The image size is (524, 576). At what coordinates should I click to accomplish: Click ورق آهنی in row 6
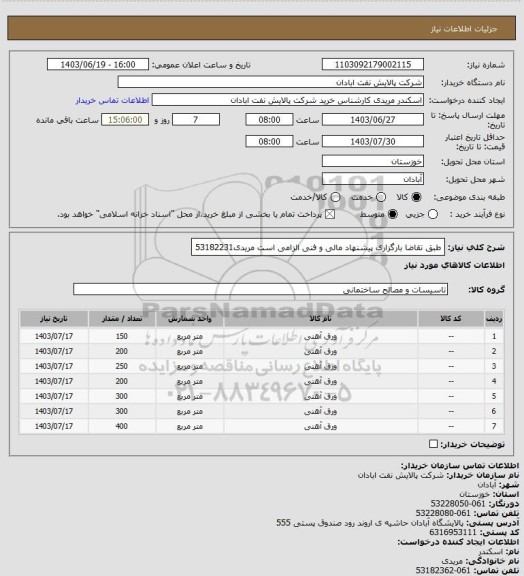pos(320,411)
